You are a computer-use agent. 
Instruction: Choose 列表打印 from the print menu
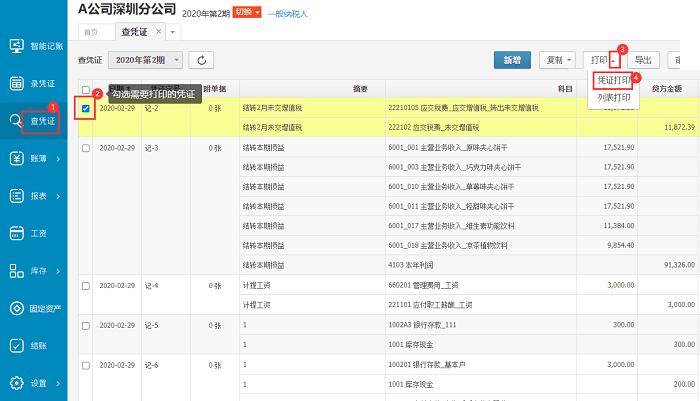click(613, 98)
